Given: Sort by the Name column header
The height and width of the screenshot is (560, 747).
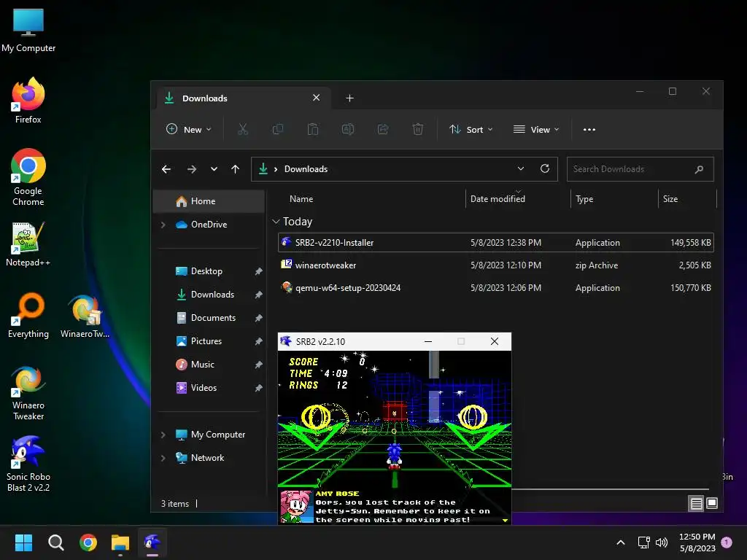Looking at the screenshot, I should [x=301, y=198].
